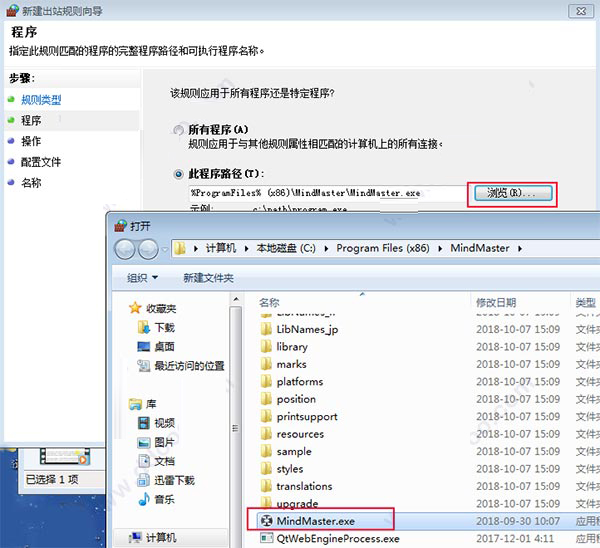Open the 组织 dropdown menu

(142, 278)
